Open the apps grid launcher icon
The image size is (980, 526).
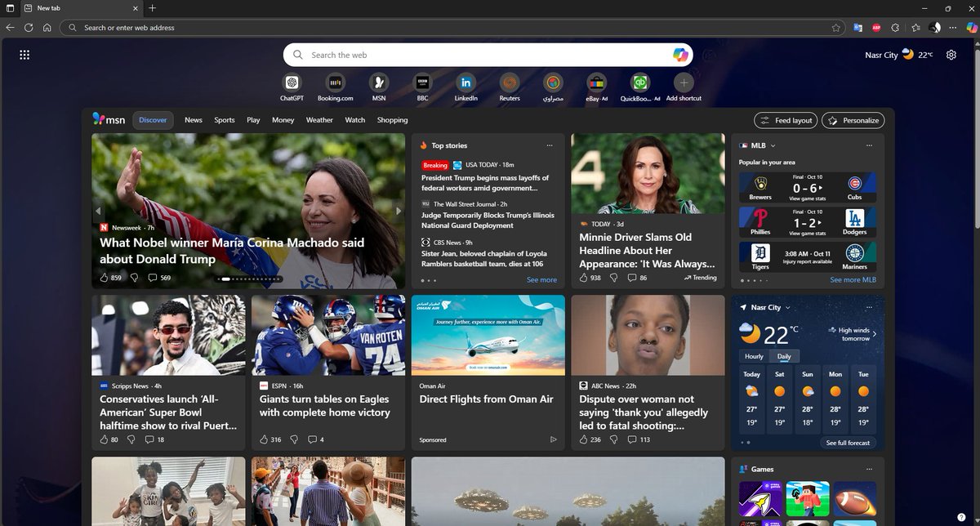pyautogui.click(x=24, y=55)
